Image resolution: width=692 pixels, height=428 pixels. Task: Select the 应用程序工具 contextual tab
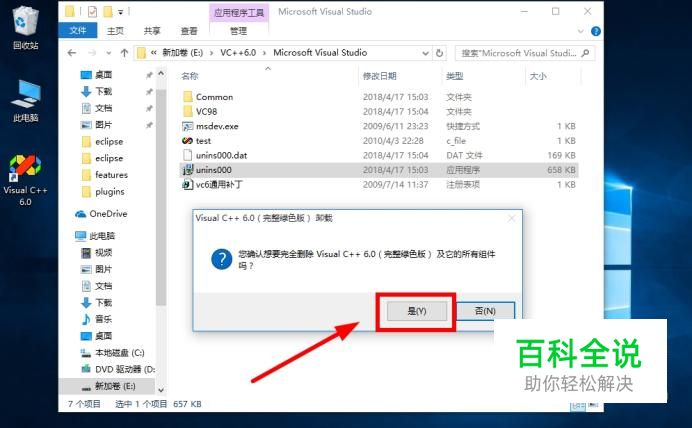[x=239, y=13]
